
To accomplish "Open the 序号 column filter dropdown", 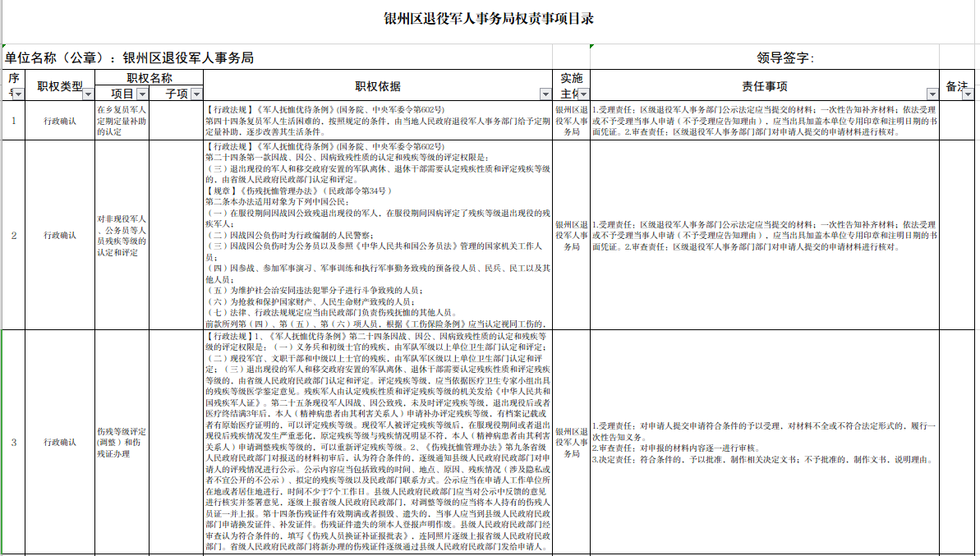I will coord(18,94).
